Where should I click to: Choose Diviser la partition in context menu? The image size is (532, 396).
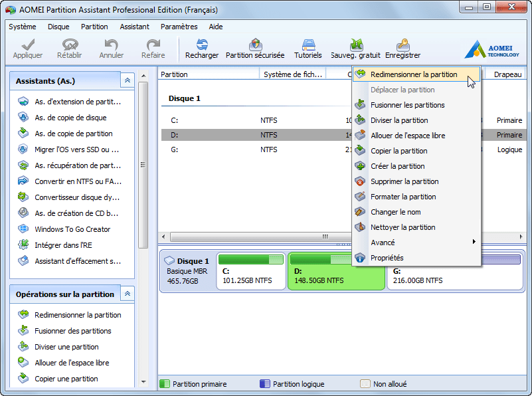pyautogui.click(x=416, y=120)
